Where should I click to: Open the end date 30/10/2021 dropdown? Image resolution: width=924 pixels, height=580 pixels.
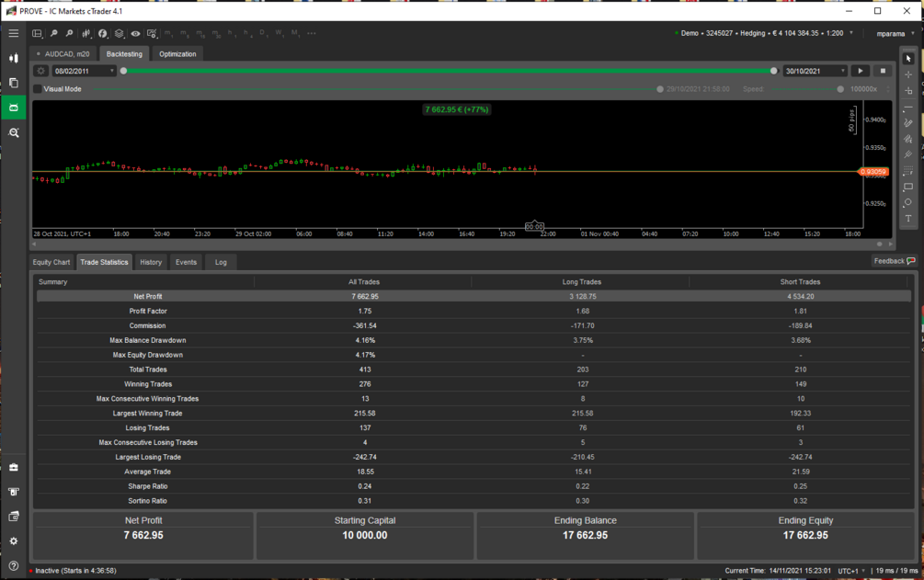point(815,71)
